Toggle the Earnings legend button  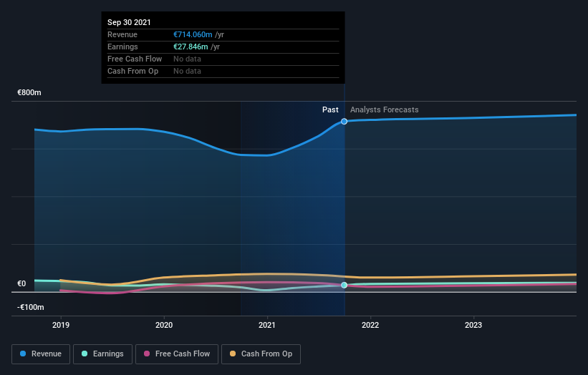click(x=102, y=354)
